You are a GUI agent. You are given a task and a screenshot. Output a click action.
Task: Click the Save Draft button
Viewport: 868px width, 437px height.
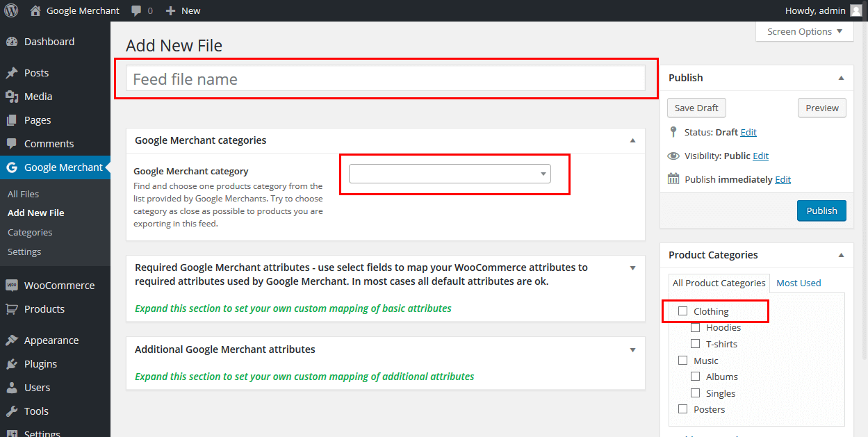click(696, 108)
